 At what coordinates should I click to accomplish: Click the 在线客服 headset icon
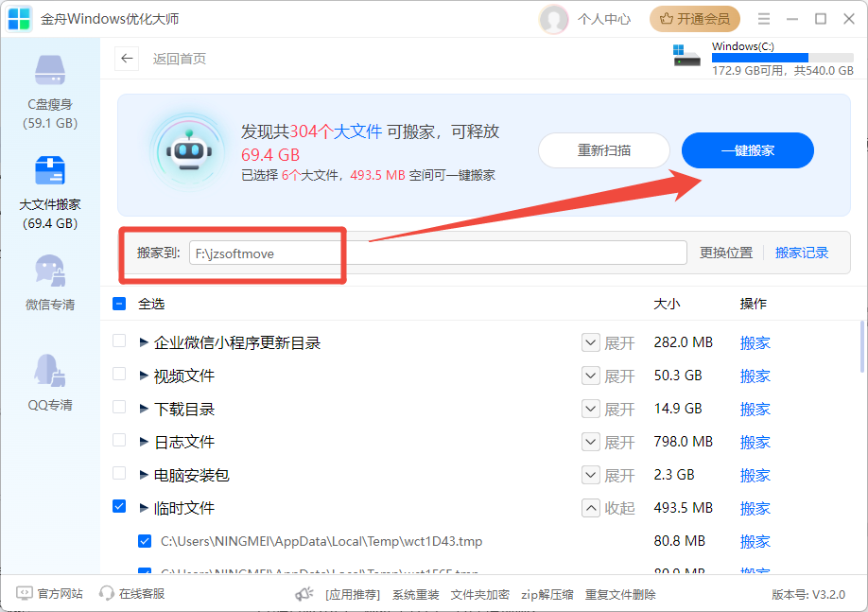106,594
